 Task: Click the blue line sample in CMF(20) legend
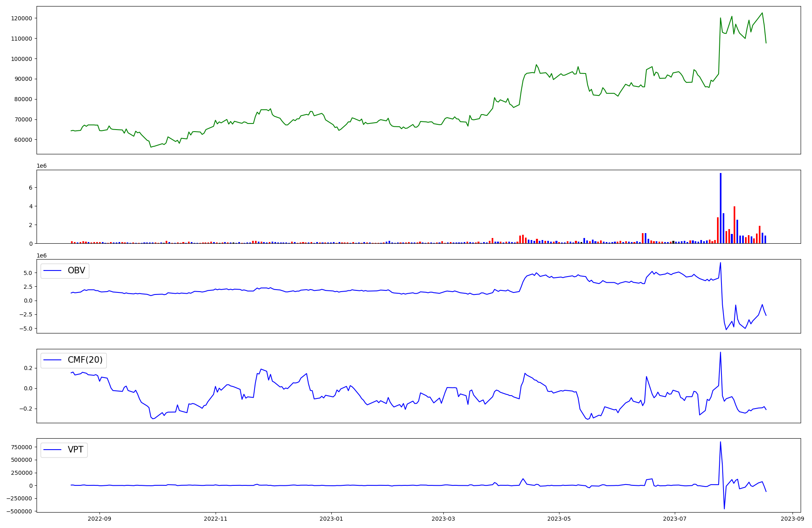pos(52,360)
